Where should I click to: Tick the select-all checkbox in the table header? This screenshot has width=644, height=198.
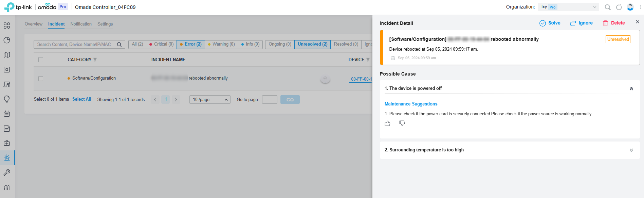[41, 60]
